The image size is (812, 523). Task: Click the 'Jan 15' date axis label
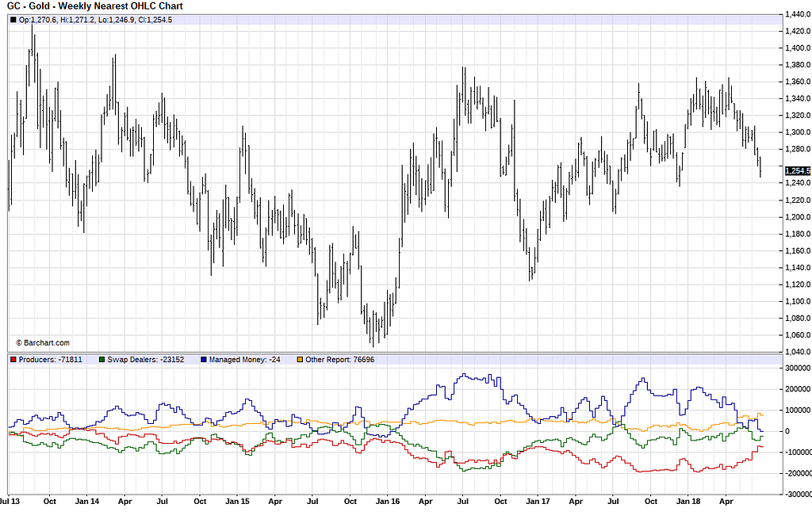[238, 502]
